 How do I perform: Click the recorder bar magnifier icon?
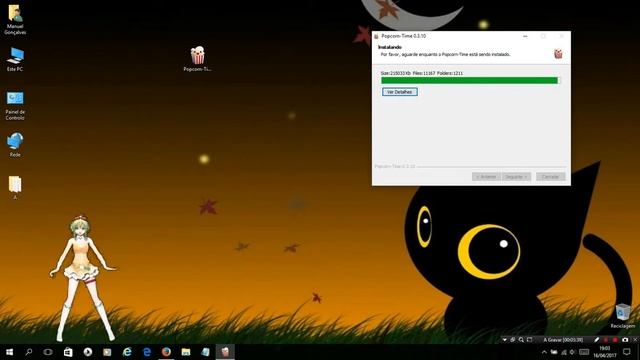(521, 340)
